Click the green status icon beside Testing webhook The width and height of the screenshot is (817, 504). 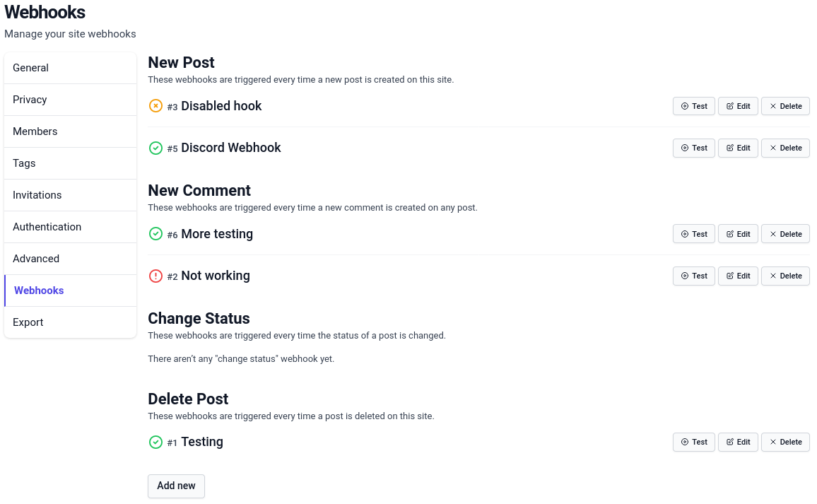coord(155,442)
